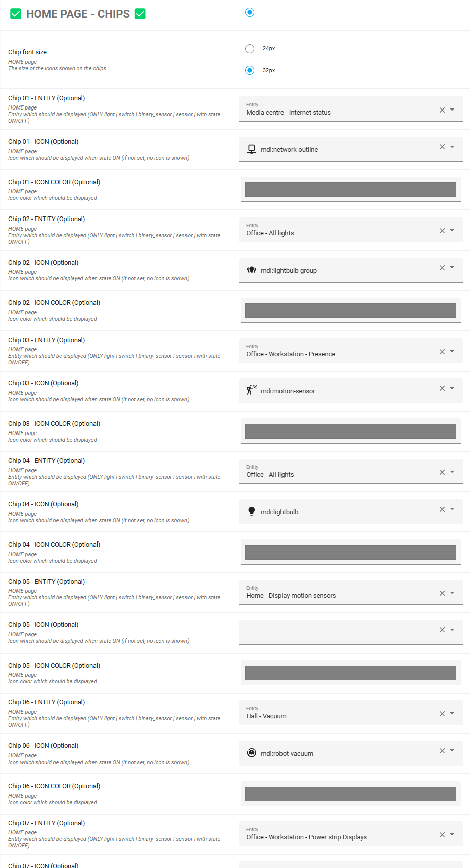Expand the Chip 02 entity dropdown
The width and height of the screenshot is (470, 868).
click(452, 231)
